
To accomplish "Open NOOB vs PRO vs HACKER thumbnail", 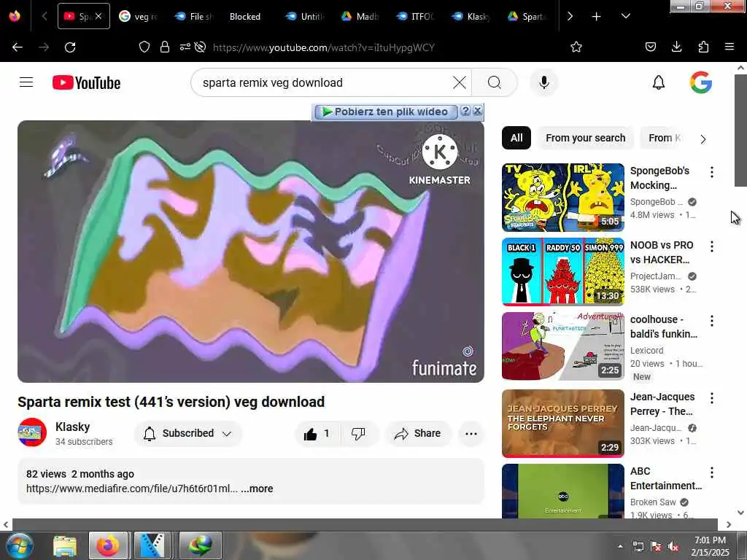I will 562,271.
